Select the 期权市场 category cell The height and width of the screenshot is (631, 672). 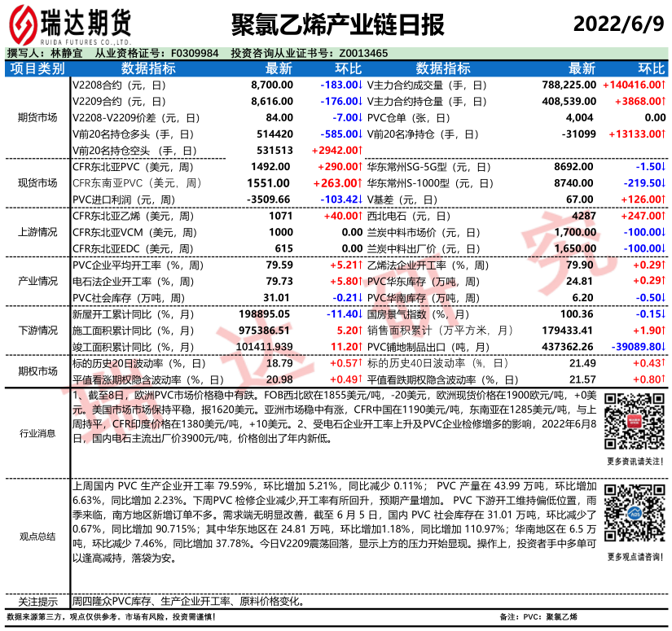(37, 371)
